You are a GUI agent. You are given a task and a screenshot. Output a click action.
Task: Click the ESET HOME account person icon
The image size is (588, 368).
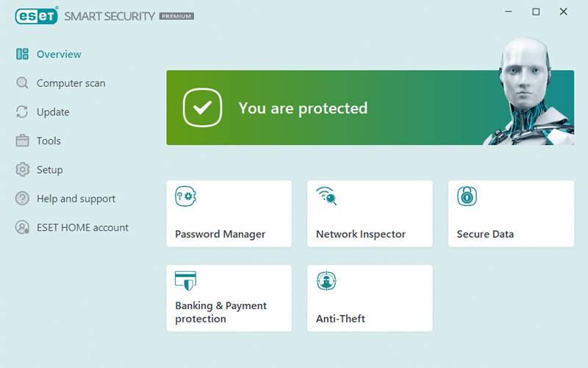tap(22, 227)
